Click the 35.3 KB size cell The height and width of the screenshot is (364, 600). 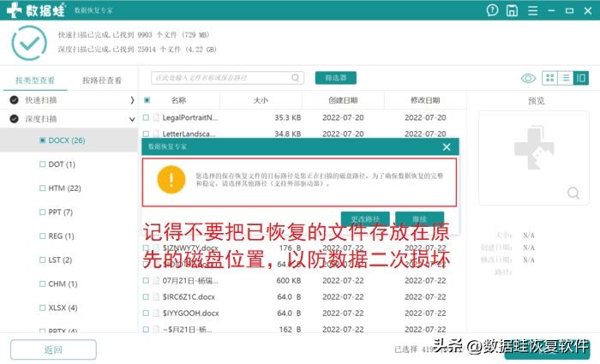[x=288, y=117]
